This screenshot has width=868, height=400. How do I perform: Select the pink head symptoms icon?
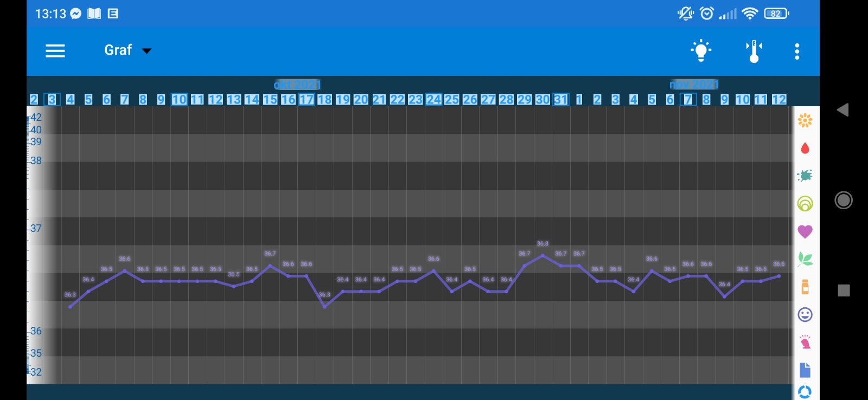(x=805, y=342)
